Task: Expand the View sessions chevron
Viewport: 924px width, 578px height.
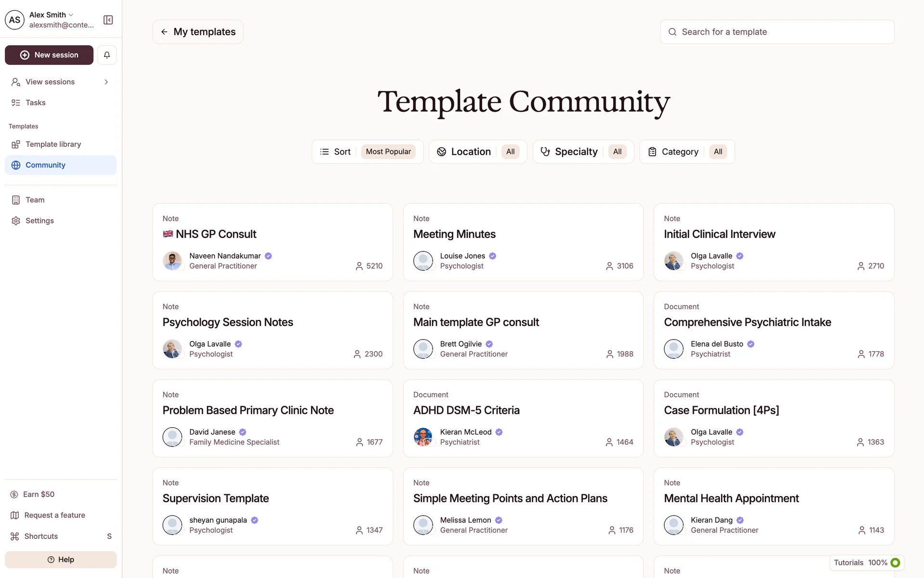Action: (x=106, y=82)
